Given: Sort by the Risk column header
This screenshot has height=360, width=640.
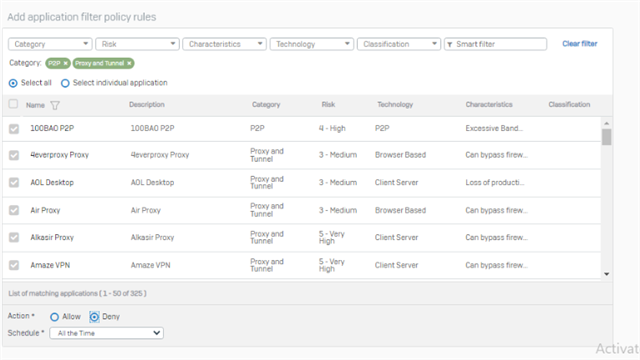Looking at the screenshot, I should (328, 104).
